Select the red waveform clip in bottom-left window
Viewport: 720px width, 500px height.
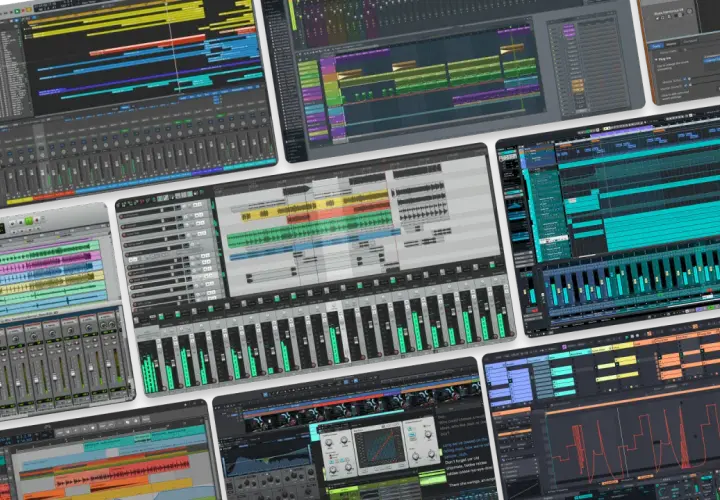123,471
